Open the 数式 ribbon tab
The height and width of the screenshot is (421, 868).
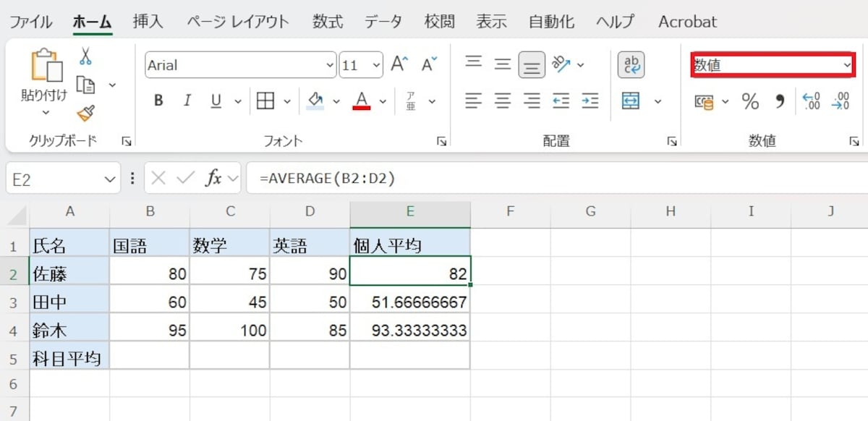pos(327,22)
